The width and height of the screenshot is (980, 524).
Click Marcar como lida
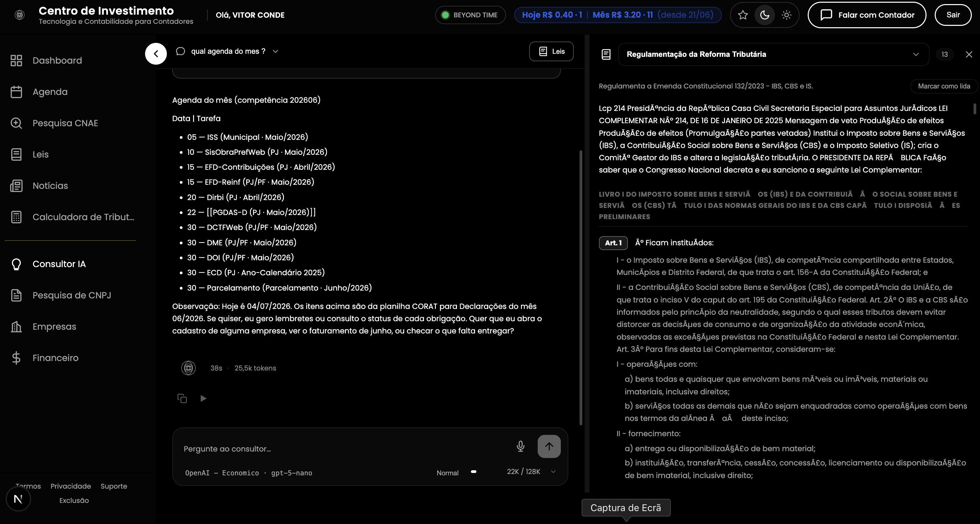[x=944, y=86]
